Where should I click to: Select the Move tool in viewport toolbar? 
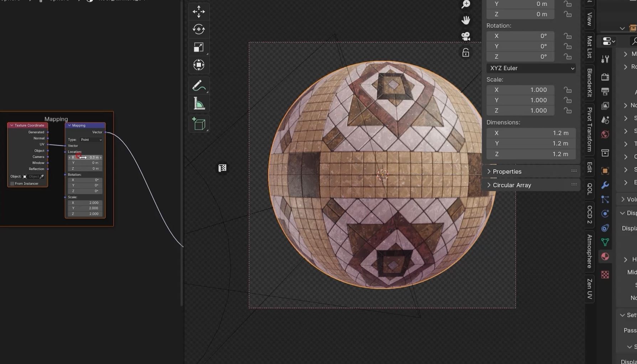point(198,12)
